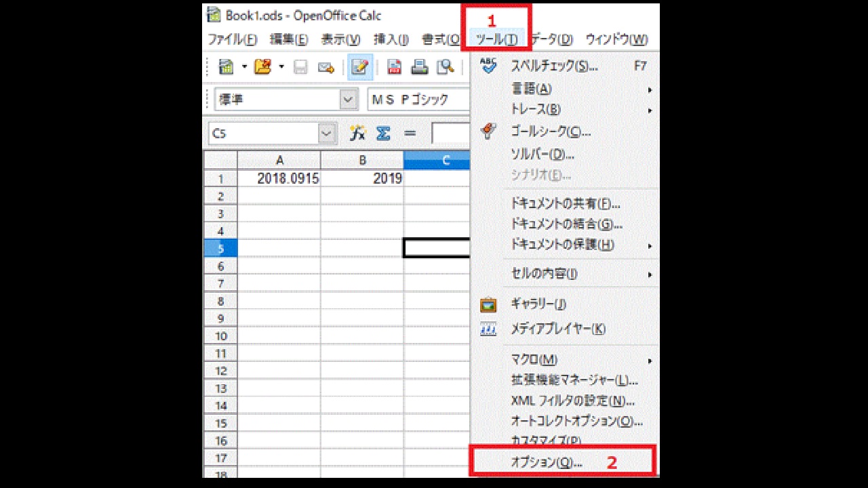Click the Open folder icon
The image size is (868, 488).
pyautogui.click(x=262, y=67)
